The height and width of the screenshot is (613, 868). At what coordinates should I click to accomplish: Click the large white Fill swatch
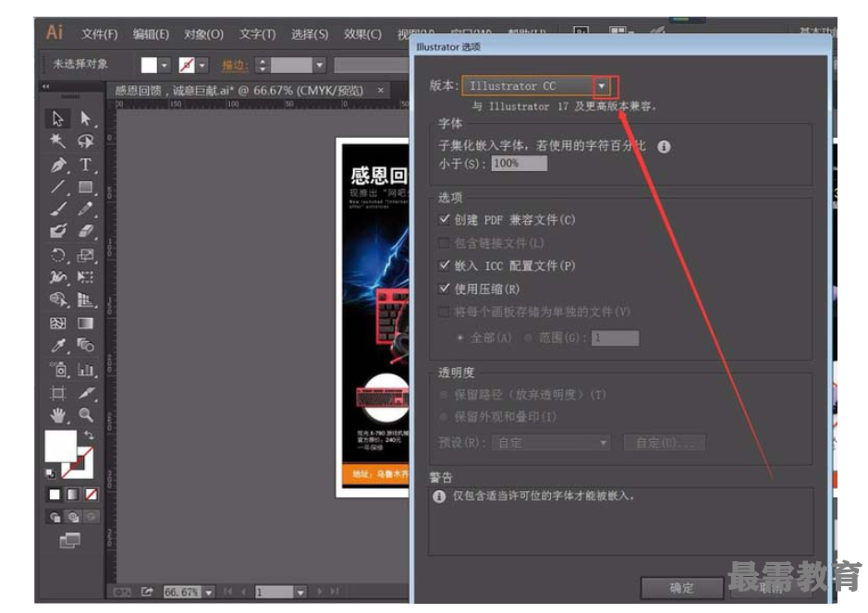point(60,446)
